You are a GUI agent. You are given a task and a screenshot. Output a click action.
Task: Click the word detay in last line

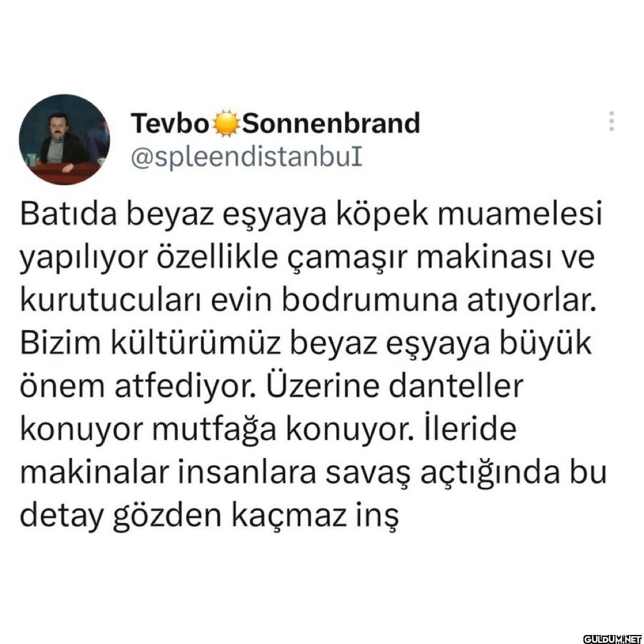61,516
